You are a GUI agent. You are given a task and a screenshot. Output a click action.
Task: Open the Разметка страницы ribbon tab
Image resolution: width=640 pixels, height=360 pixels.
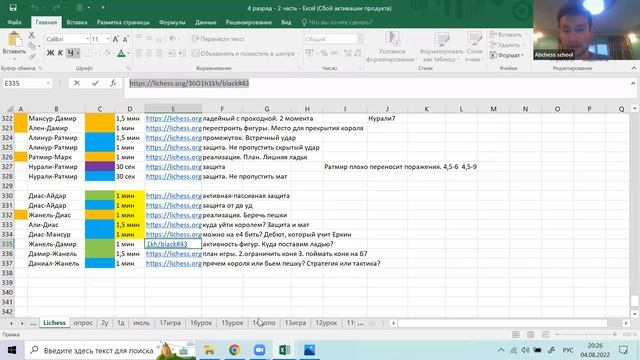pos(123,22)
